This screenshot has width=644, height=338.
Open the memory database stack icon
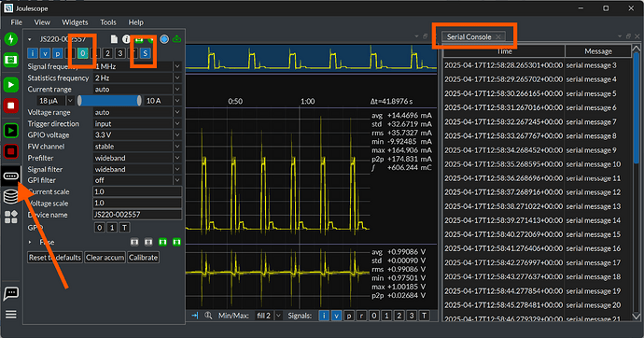point(11,196)
